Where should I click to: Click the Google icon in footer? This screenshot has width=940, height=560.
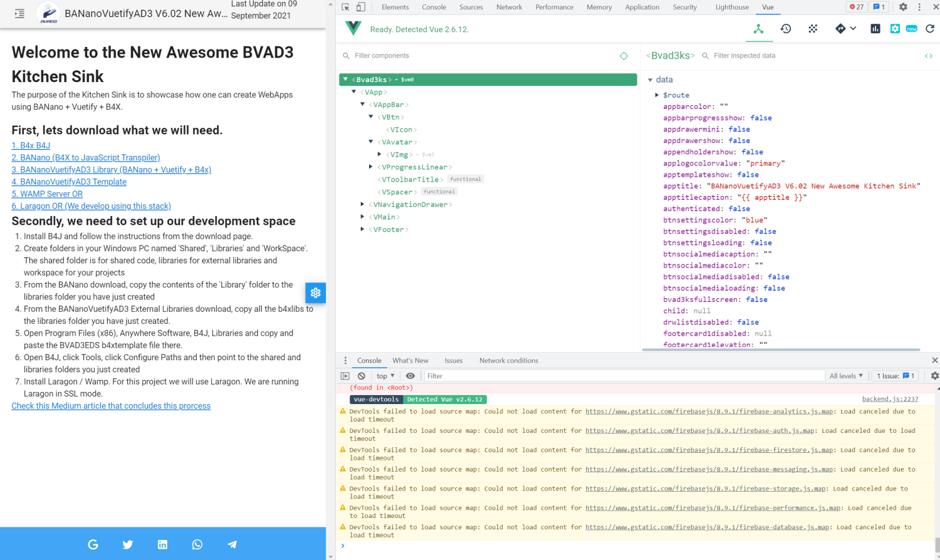tap(93, 544)
